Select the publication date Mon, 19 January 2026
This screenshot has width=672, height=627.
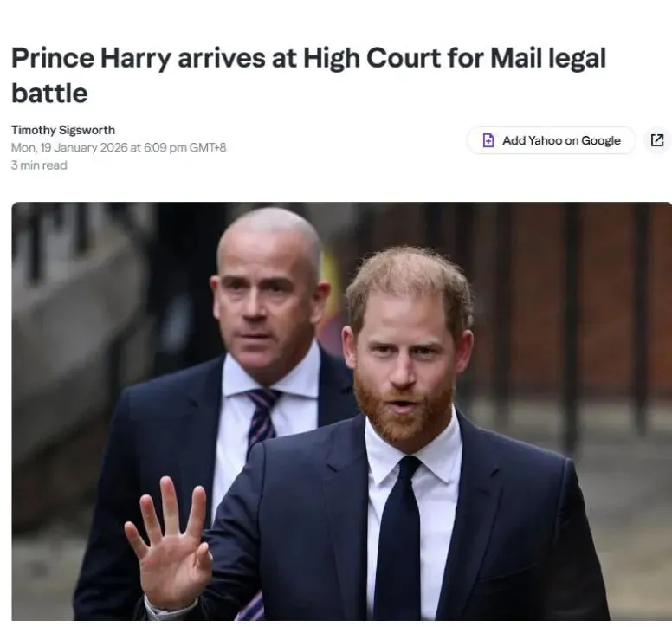(x=69, y=148)
